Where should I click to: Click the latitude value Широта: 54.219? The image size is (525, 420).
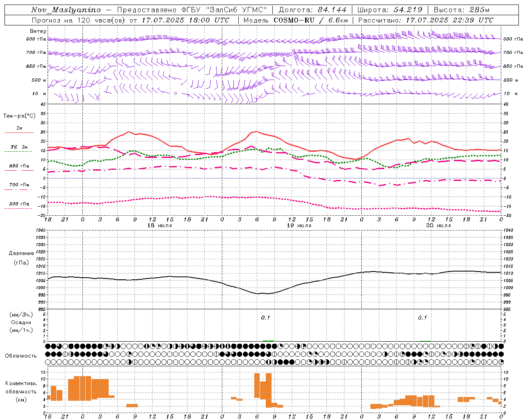click(x=390, y=10)
